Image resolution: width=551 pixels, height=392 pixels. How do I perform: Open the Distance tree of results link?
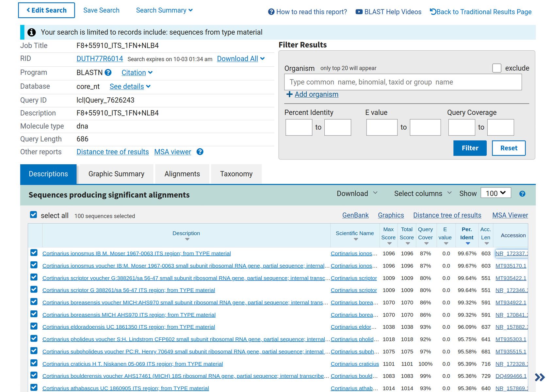pyautogui.click(x=112, y=152)
